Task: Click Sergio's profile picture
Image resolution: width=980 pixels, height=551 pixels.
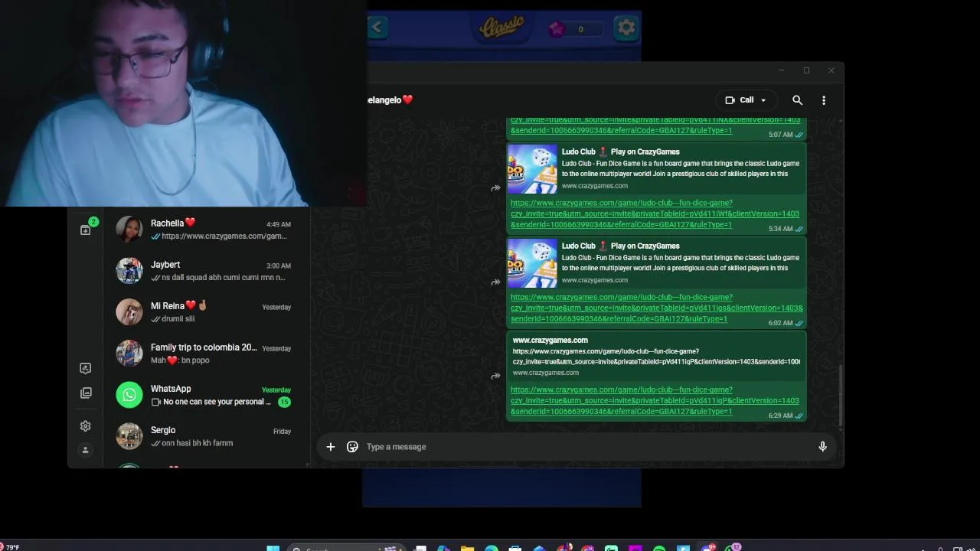Action: pyautogui.click(x=129, y=435)
